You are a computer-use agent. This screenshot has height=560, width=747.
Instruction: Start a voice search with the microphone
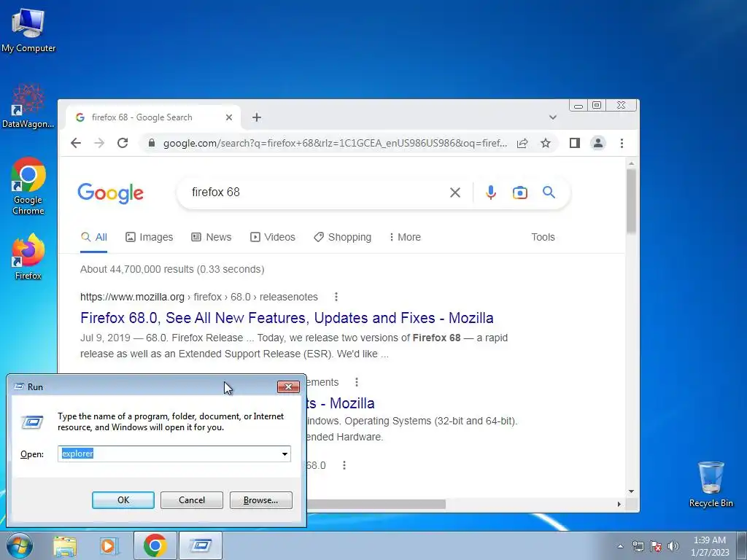pos(491,192)
